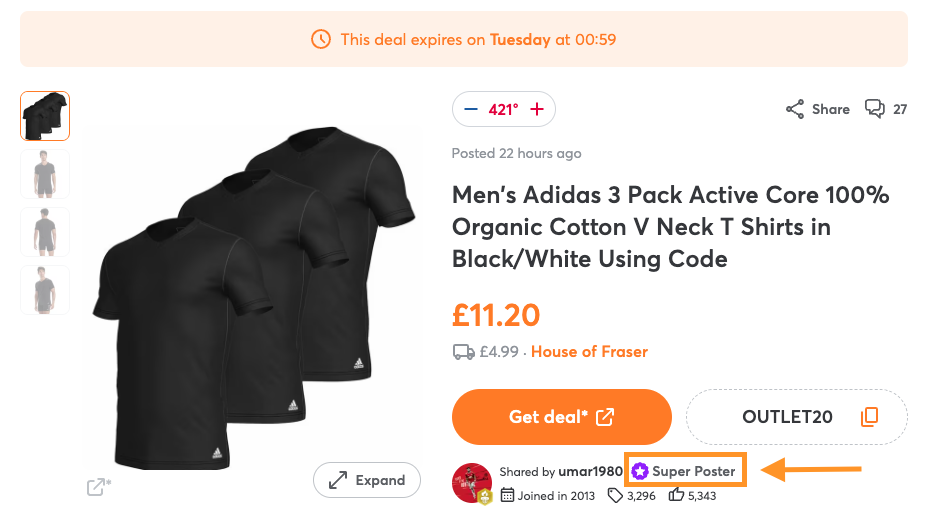Click the clock icon in expiry banner
The image size is (928, 526).
click(x=321, y=40)
